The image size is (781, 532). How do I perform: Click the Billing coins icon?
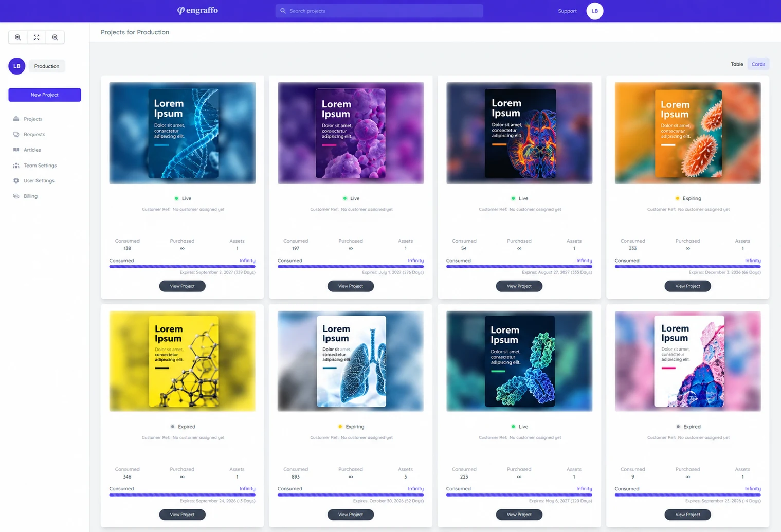coord(16,196)
